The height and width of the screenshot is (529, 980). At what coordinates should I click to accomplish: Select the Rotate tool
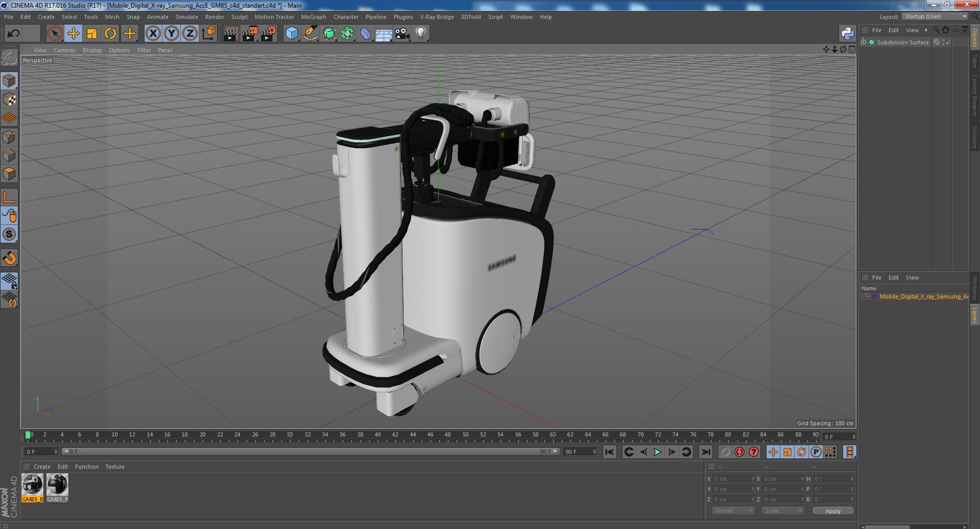click(x=110, y=34)
